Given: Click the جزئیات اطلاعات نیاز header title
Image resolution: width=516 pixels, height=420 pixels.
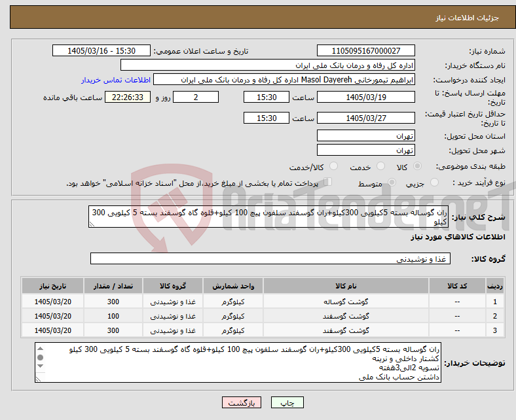Looking at the screenshot, I should [x=468, y=18].
